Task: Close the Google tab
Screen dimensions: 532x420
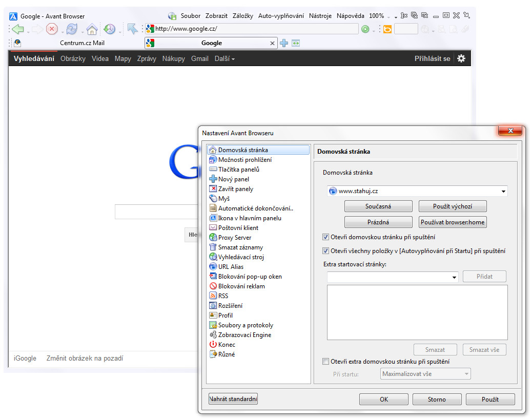Action: click(x=272, y=43)
